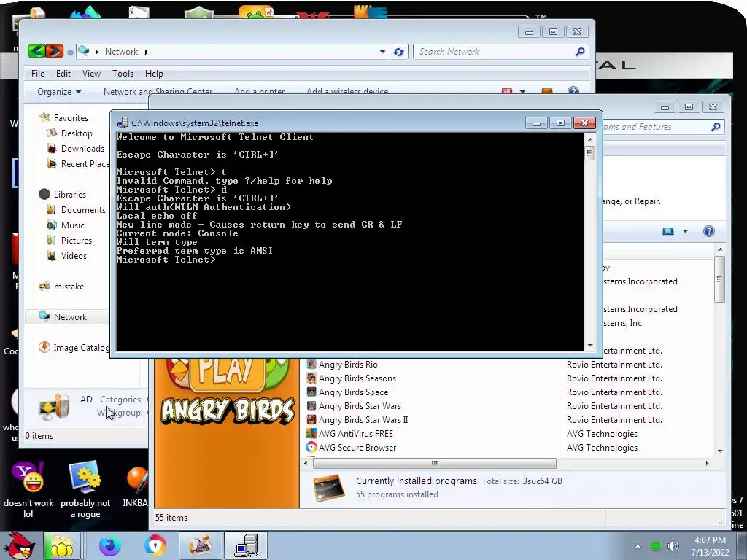747x560 pixels.
Task: Show hidden system tray icons
Action: (x=638, y=546)
